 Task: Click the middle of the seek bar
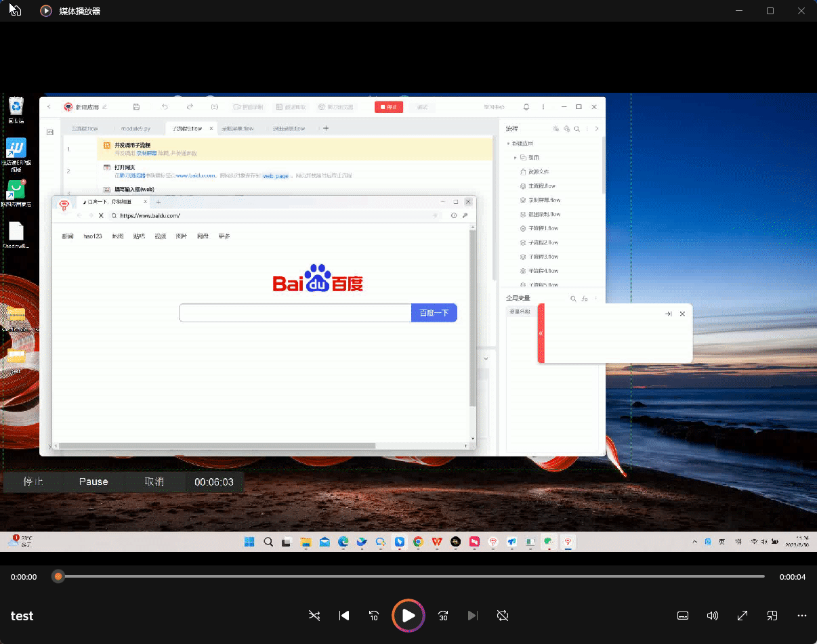(411, 576)
